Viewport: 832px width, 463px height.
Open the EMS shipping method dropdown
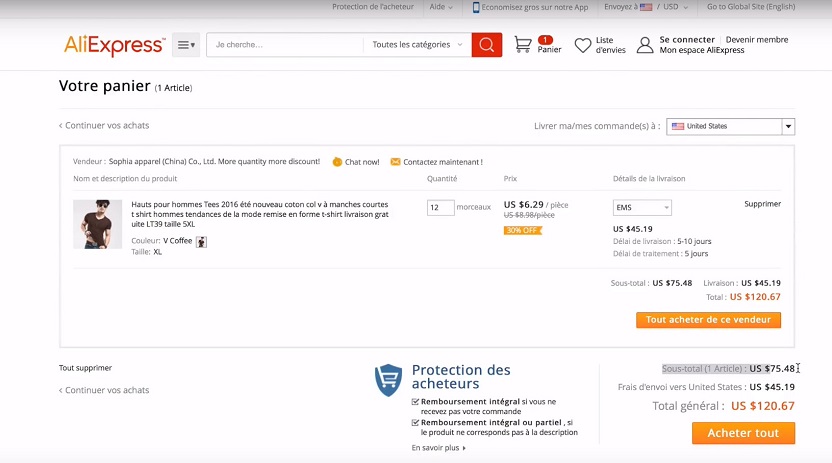click(x=642, y=208)
